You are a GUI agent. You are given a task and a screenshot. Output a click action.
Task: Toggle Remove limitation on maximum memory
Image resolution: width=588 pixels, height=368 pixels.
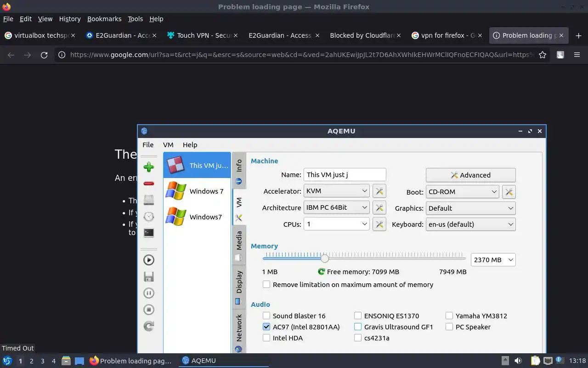point(266,284)
